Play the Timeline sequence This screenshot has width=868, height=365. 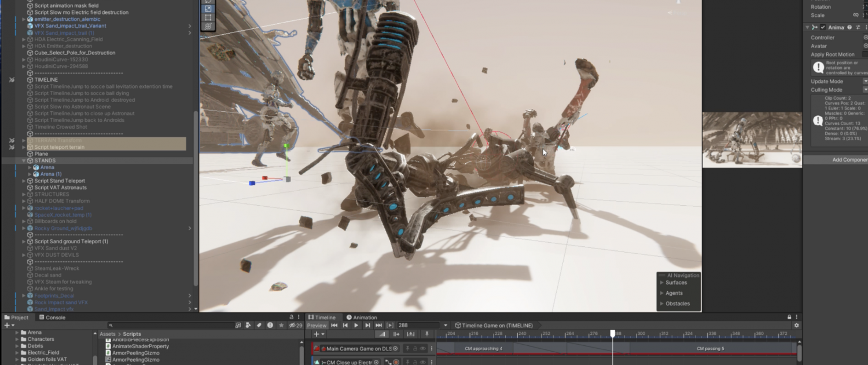click(x=356, y=326)
